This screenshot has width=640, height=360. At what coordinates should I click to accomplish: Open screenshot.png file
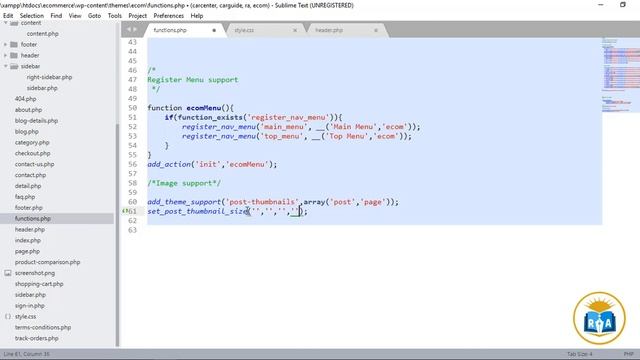pyautogui.click(x=35, y=273)
